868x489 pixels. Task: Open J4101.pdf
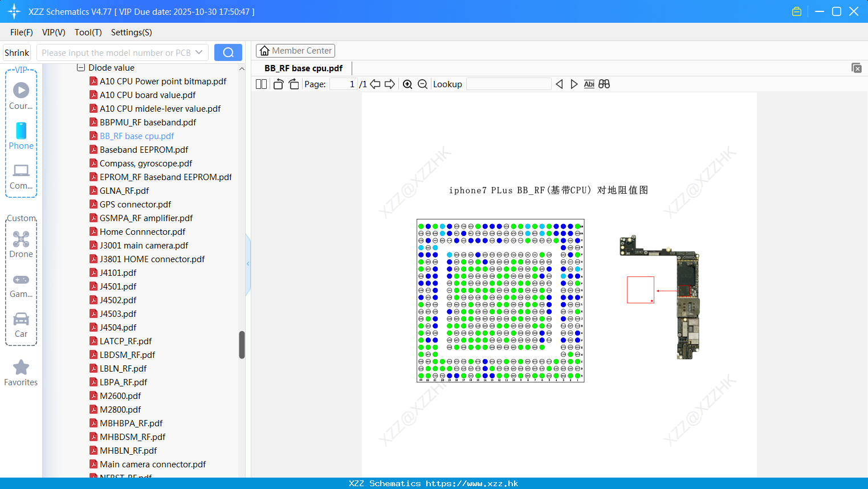point(118,273)
